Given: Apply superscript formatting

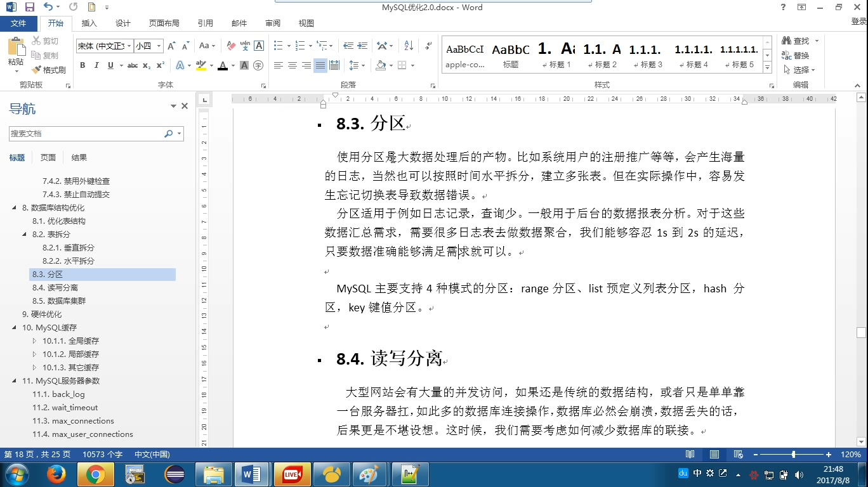Looking at the screenshot, I should click(x=161, y=65).
